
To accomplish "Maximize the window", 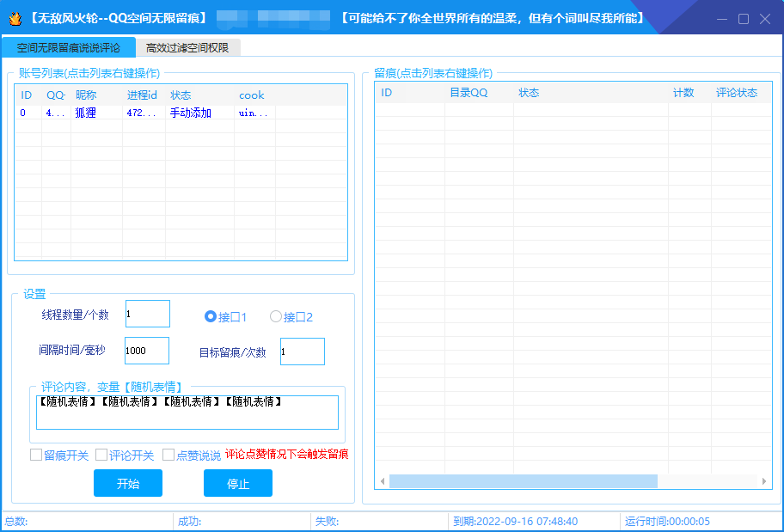I will [x=744, y=19].
